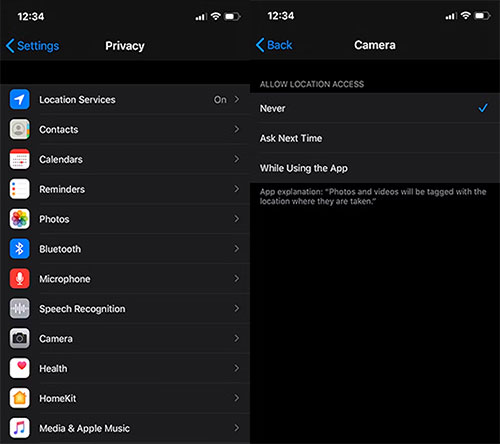Open Bluetooth row chevron
The image size is (500, 444).
click(x=237, y=248)
